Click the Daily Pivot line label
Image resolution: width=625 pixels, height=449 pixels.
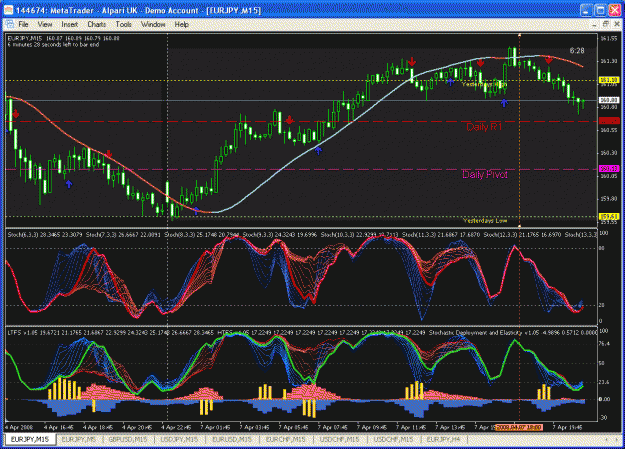tap(485, 174)
